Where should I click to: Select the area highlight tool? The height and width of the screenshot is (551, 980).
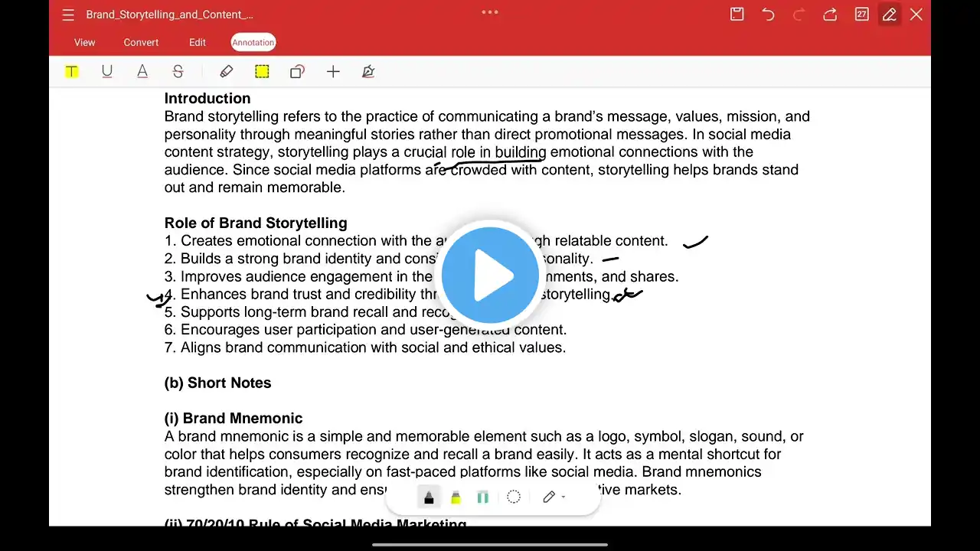coord(262,71)
